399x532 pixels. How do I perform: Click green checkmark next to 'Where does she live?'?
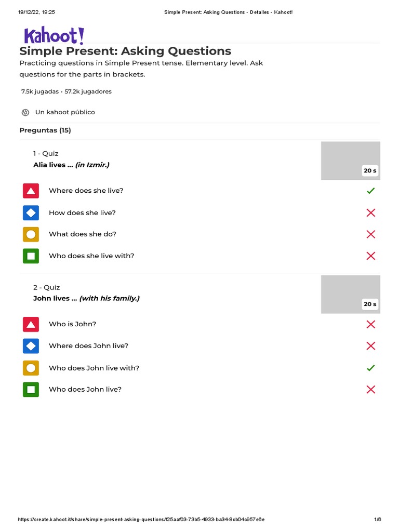point(370,191)
